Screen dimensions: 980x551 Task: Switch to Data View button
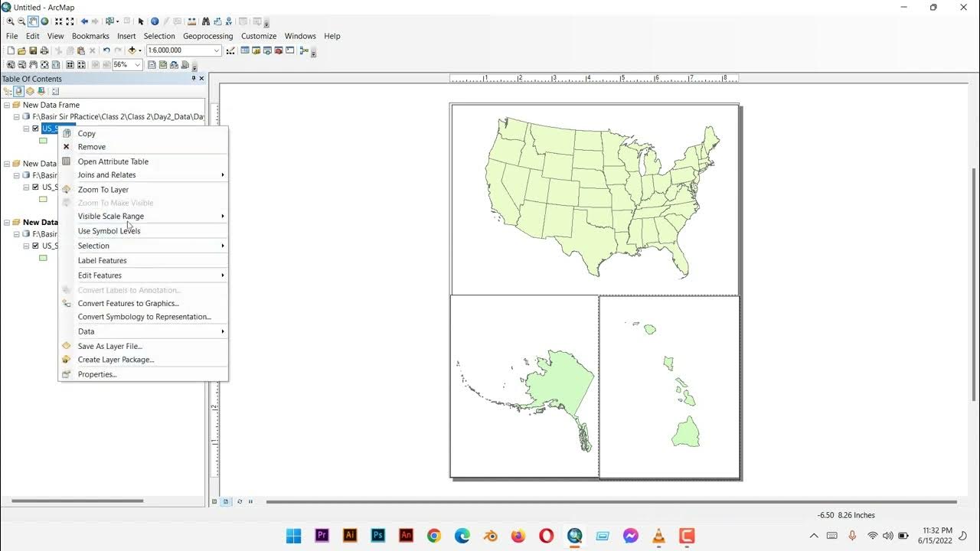pyautogui.click(x=214, y=501)
